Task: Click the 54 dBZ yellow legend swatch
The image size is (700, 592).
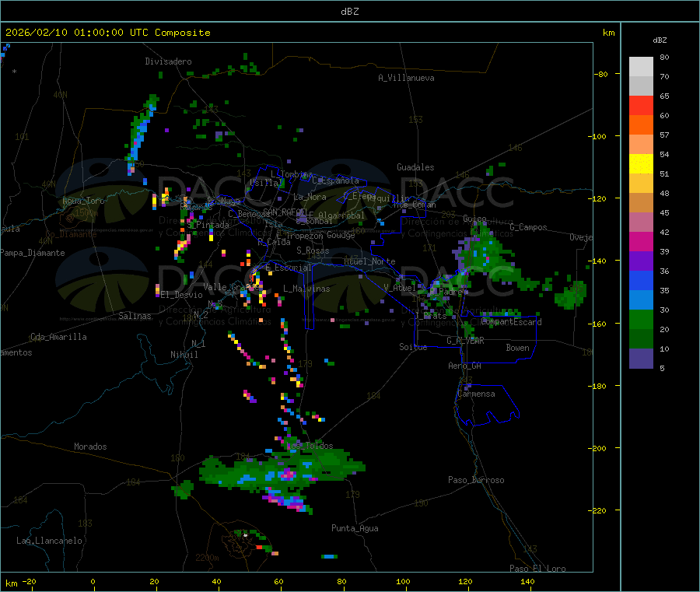Action: (641, 164)
